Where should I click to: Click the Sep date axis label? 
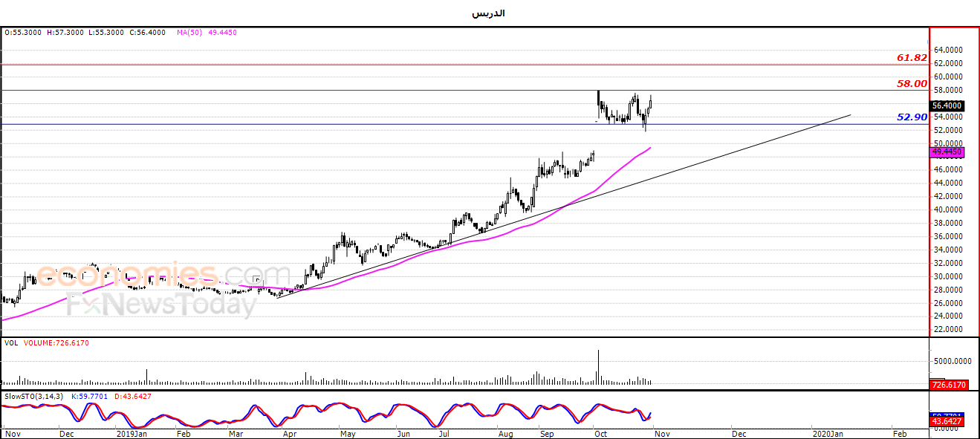[x=547, y=432]
